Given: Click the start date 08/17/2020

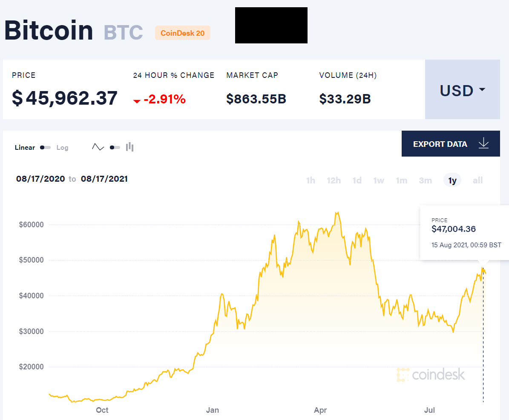Looking at the screenshot, I should 40,179.
